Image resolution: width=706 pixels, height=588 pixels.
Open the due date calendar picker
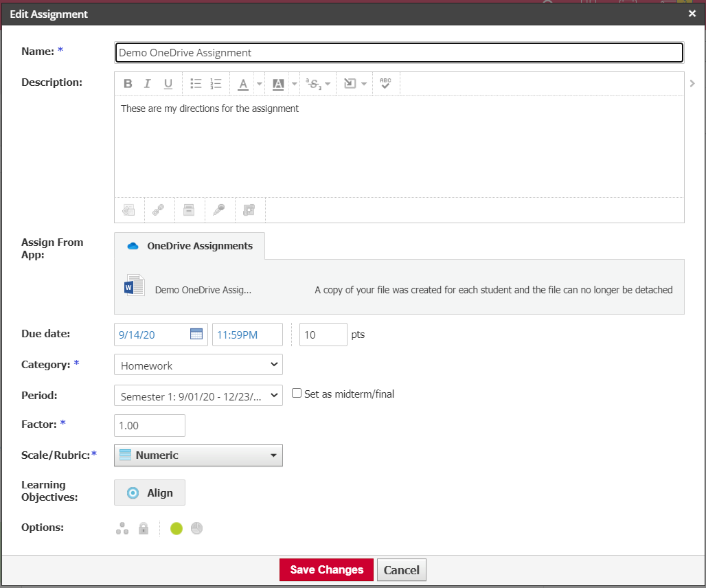(196, 335)
